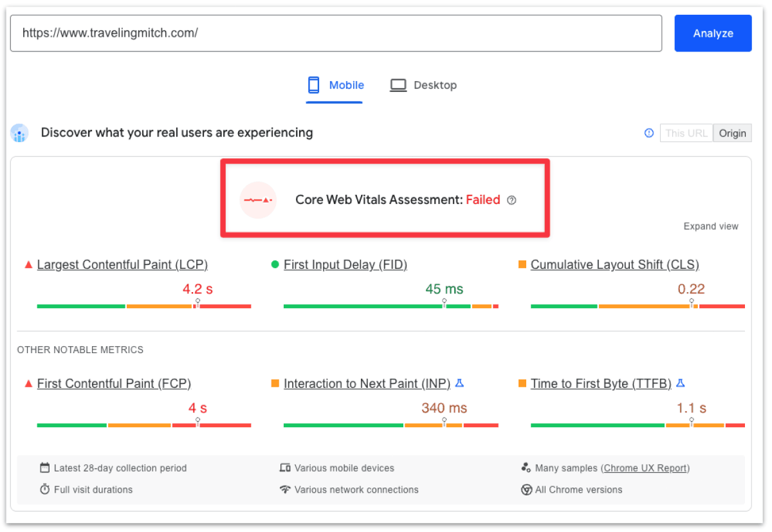Click the LCP distribution bar marker
The width and height of the screenshot is (772, 532).
click(198, 303)
